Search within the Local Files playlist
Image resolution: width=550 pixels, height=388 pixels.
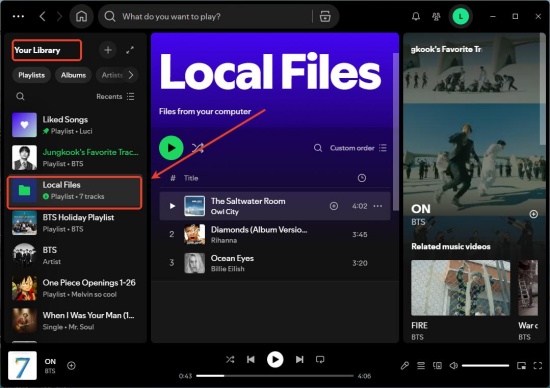(318, 148)
